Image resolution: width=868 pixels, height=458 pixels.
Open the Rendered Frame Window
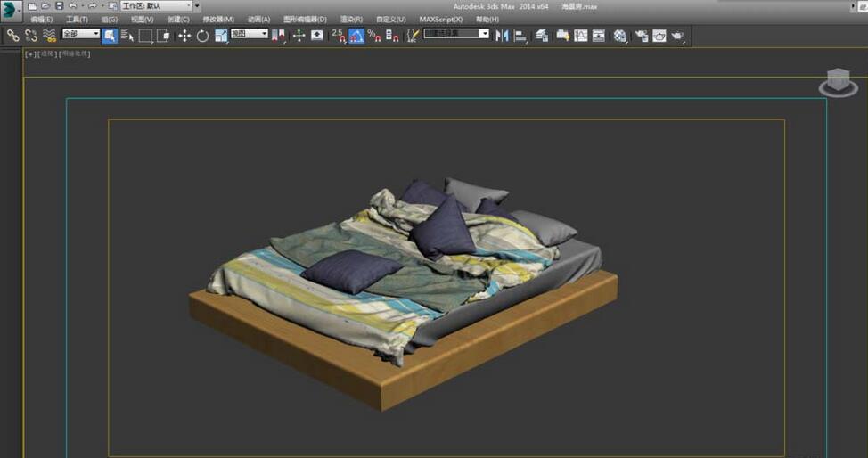tap(659, 36)
